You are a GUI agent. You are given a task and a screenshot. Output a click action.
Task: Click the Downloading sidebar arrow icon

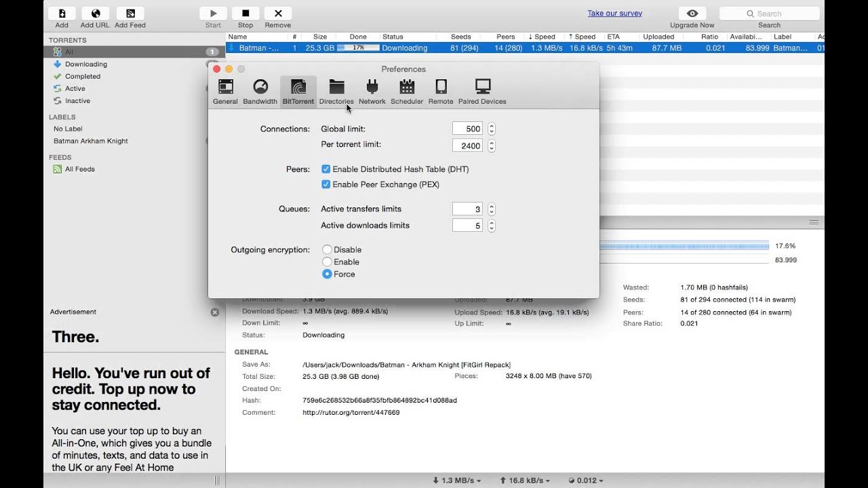[58, 64]
